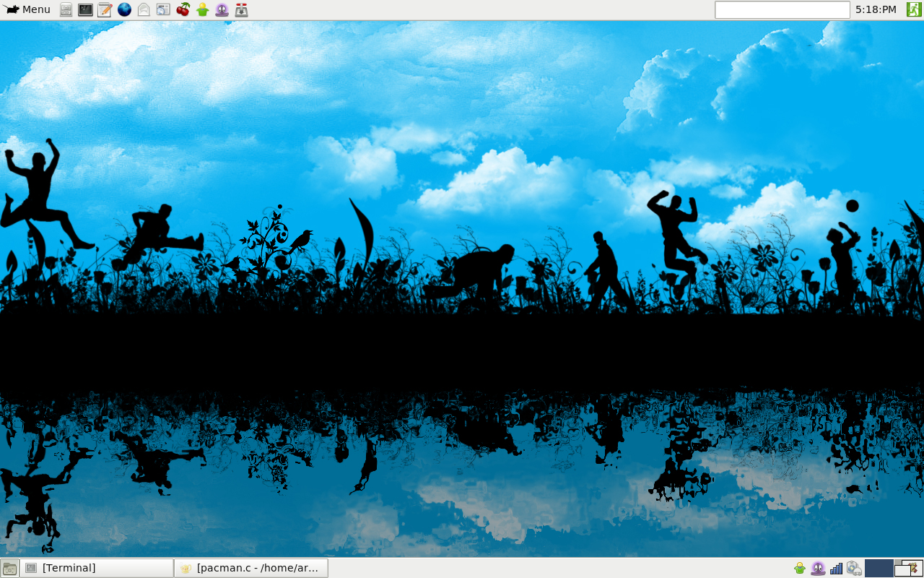Click into the top panel text entry field
924x578 pixels.
[x=782, y=9]
